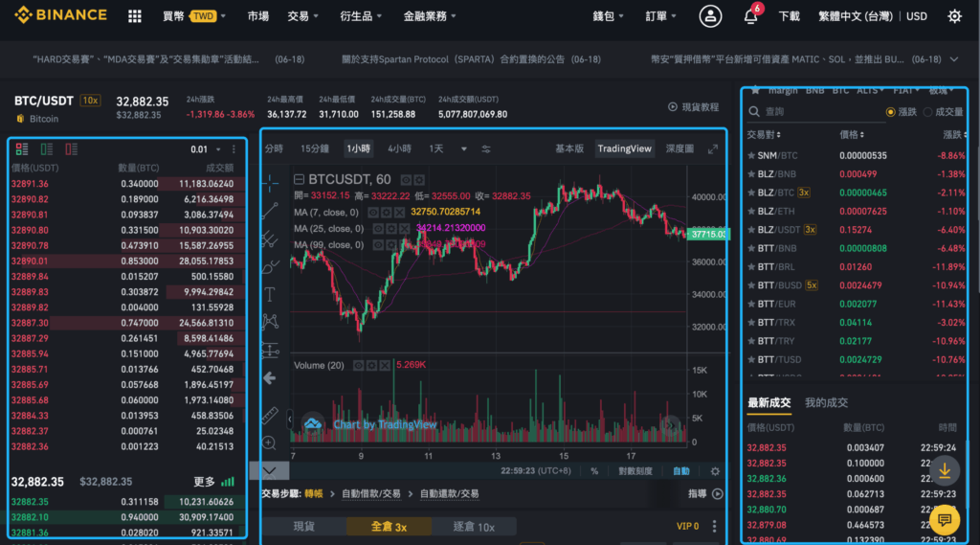Select the pattern drawing tool
This screenshot has height=545, width=980.
(x=270, y=322)
